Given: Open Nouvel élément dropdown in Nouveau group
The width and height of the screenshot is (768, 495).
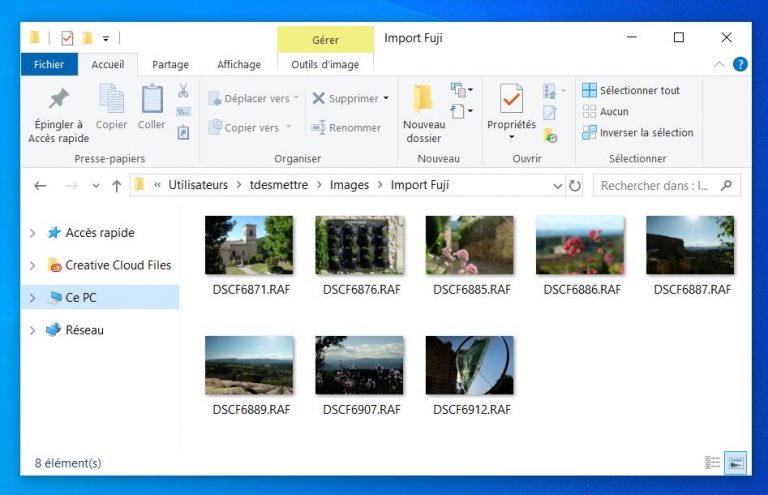Looking at the screenshot, I should click(462, 90).
